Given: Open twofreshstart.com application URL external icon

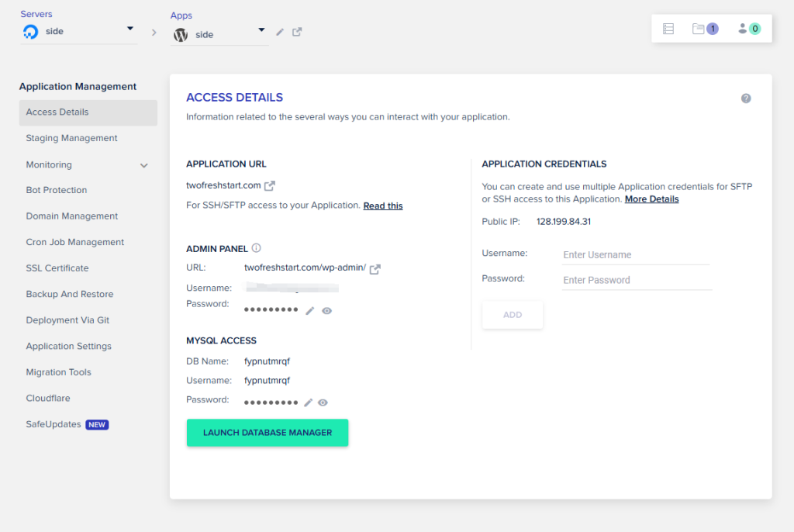Looking at the screenshot, I should [269, 186].
